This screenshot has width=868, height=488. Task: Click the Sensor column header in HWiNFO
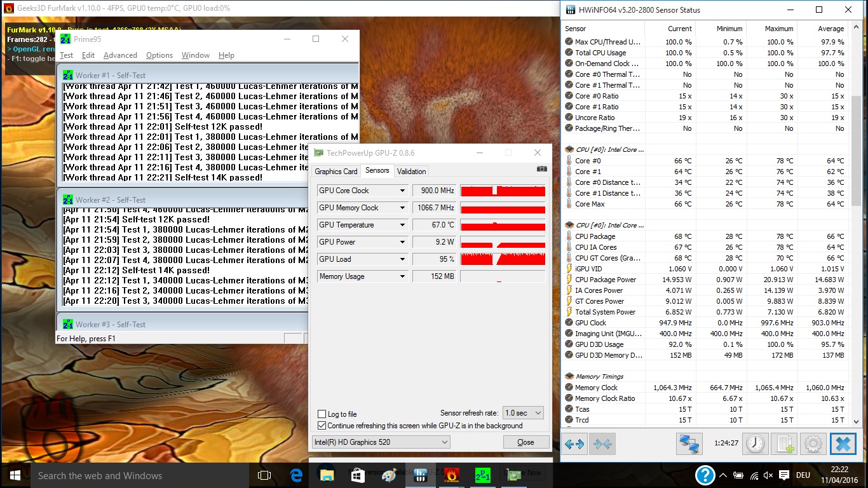tap(604, 29)
